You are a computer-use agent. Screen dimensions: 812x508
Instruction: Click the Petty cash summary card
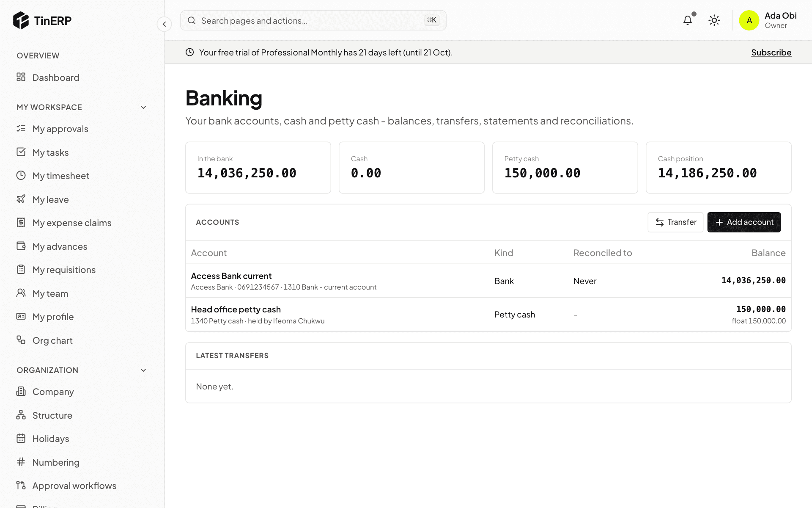(x=565, y=168)
